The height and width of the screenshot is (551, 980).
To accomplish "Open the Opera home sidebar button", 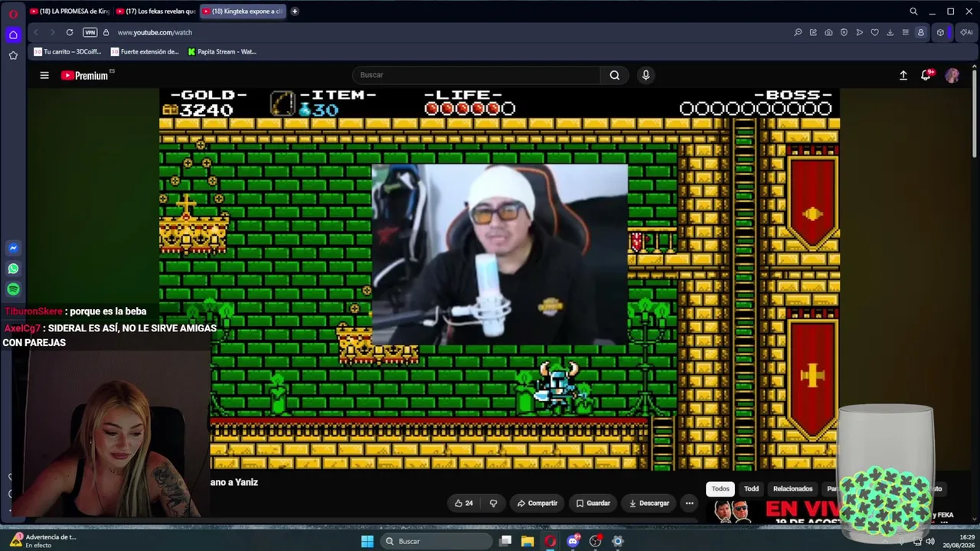I will click(13, 34).
